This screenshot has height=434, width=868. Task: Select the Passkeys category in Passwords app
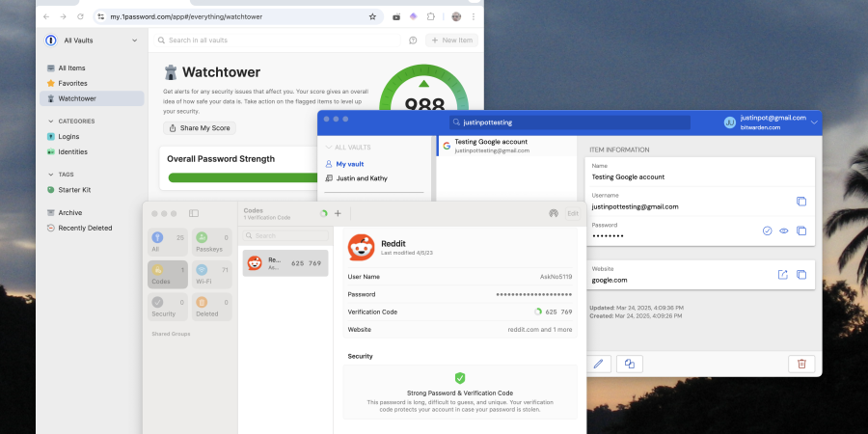212,242
